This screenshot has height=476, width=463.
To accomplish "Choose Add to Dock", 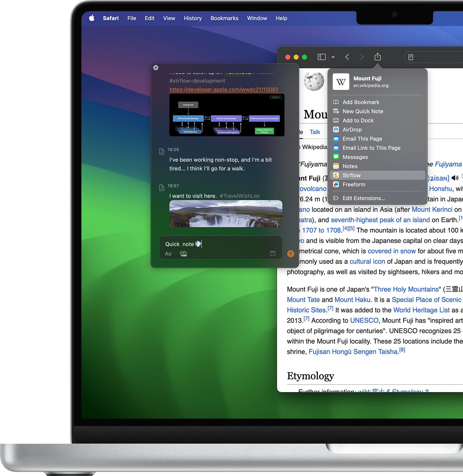I will (x=378, y=120).
